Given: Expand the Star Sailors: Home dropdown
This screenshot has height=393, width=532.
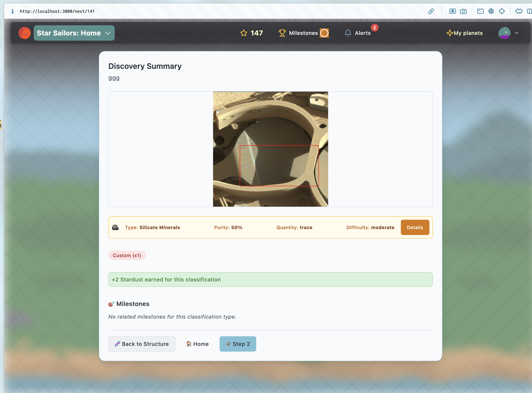Looking at the screenshot, I should [74, 33].
